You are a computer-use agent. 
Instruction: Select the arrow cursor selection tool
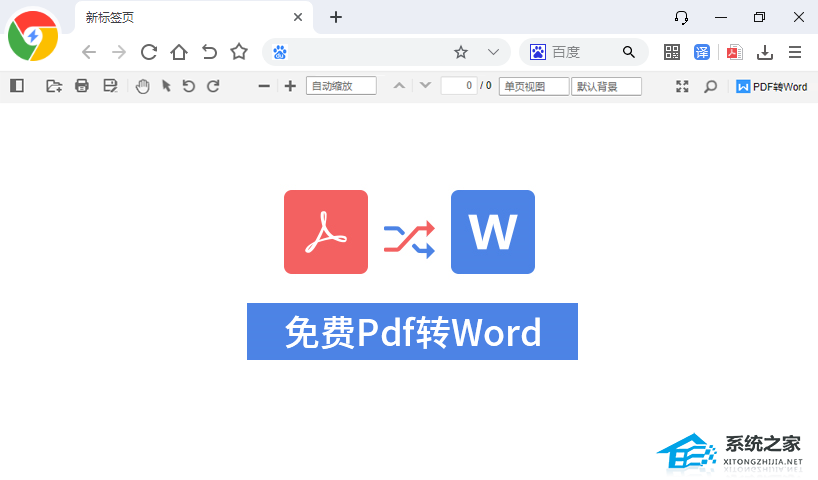tap(166, 86)
